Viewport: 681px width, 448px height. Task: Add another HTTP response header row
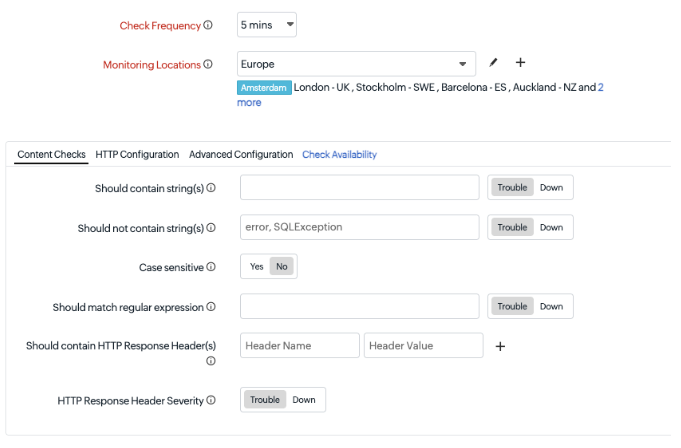coord(500,346)
